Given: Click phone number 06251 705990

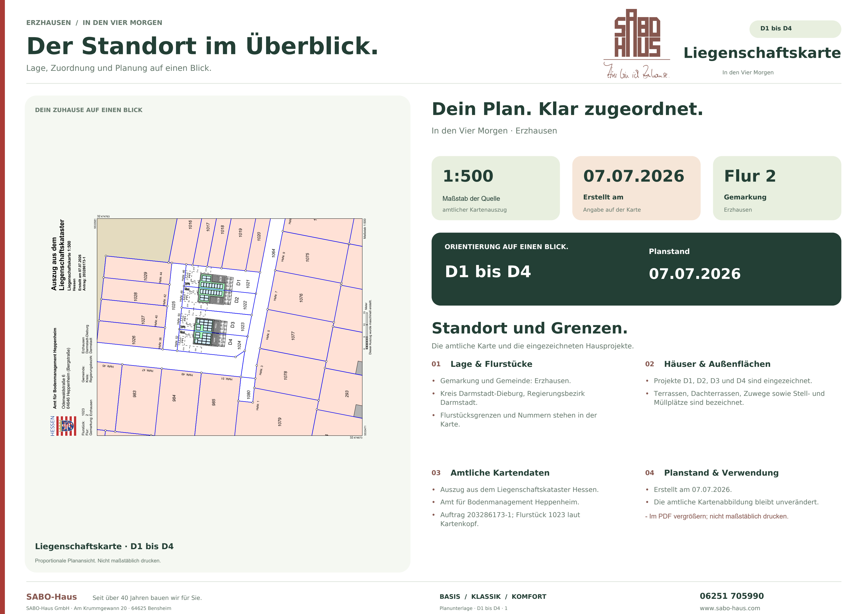Looking at the screenshot, I should coord(732,596).
